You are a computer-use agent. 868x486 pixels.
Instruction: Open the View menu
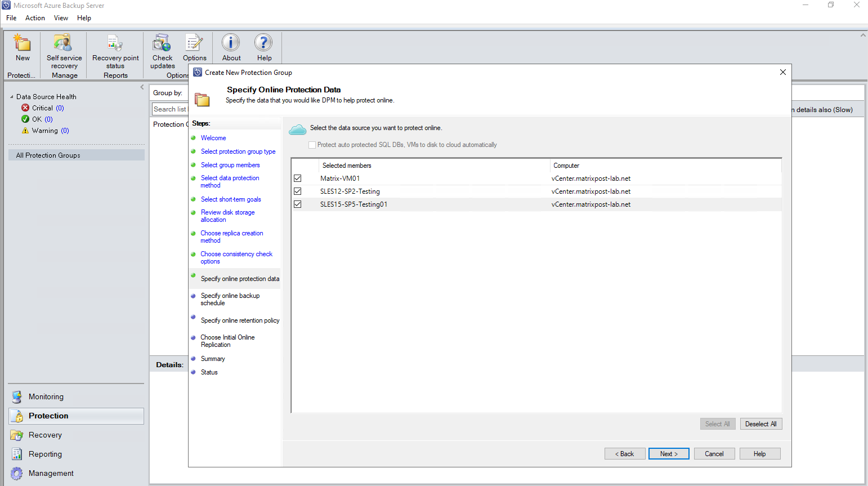[x=61, y=18]
